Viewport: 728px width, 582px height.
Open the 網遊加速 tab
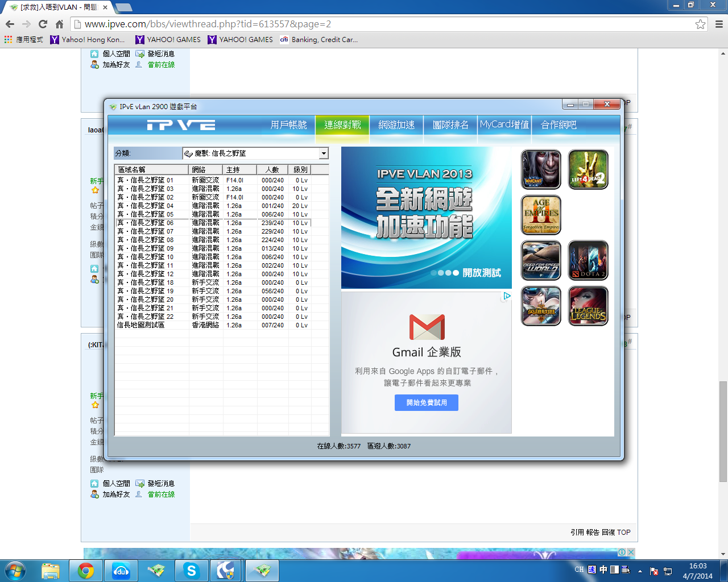pyautogui.click(x=396, y=125)
